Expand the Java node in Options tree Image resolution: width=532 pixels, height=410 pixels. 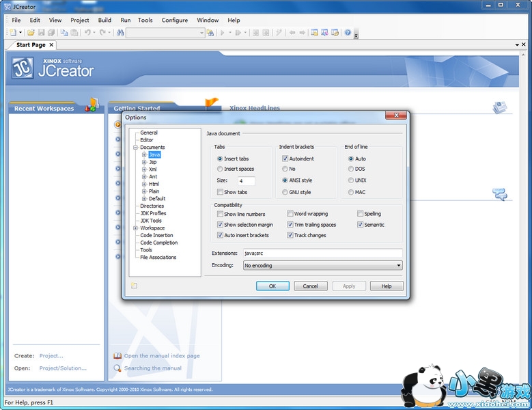pyautogui.click(x=144, y=154)
